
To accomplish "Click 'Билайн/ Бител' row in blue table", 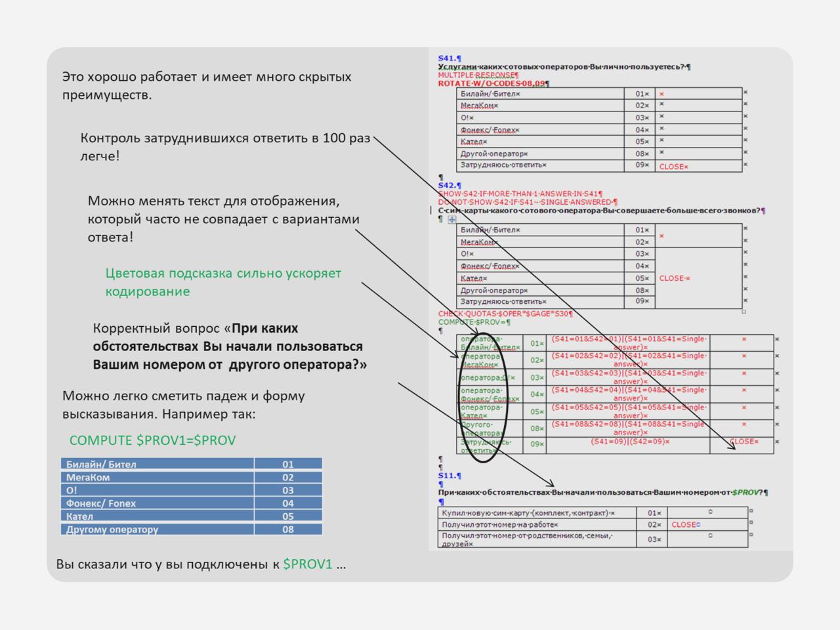I will tap(192, 464).
